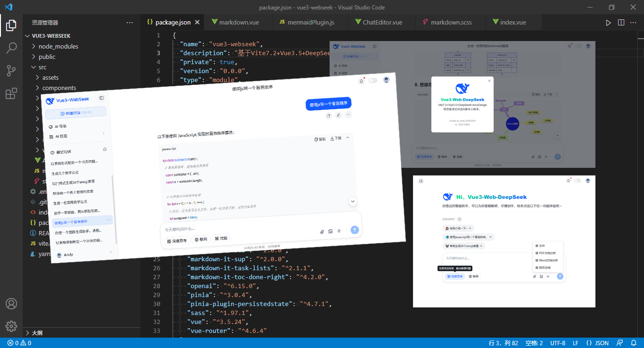Click the feedback icon in status bar

tap(620, 343)
